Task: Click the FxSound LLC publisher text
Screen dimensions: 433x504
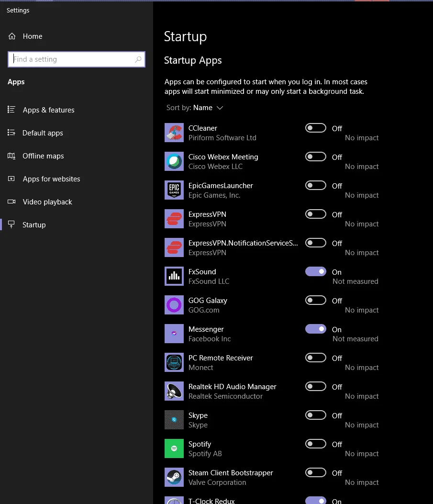Action: tap(209, 281)
